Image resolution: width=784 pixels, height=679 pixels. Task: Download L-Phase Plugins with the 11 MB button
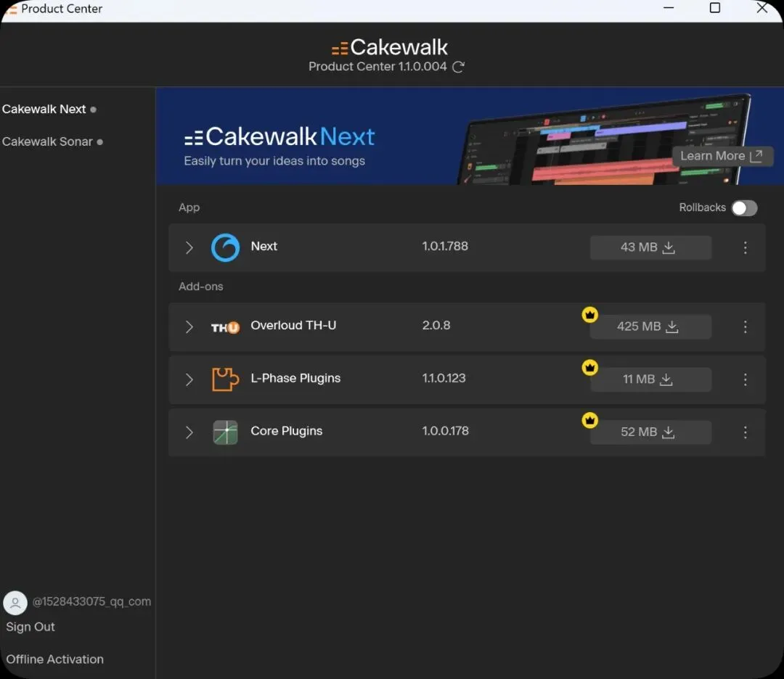pos(650,379)
